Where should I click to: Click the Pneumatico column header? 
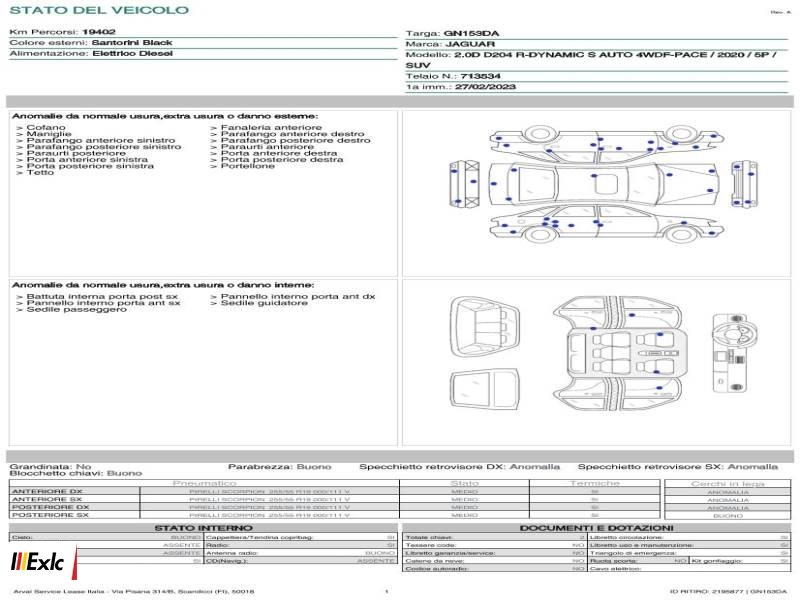205,483
